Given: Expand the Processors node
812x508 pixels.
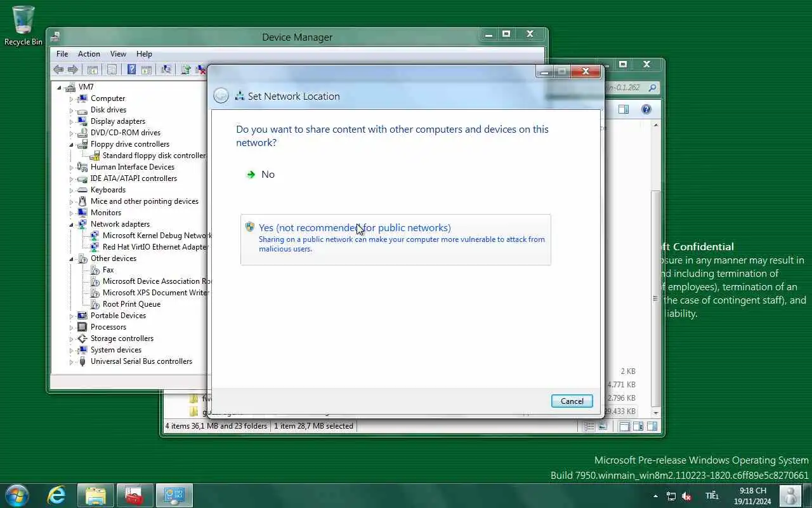Looking at the screenshot, I should coord(71,327).
